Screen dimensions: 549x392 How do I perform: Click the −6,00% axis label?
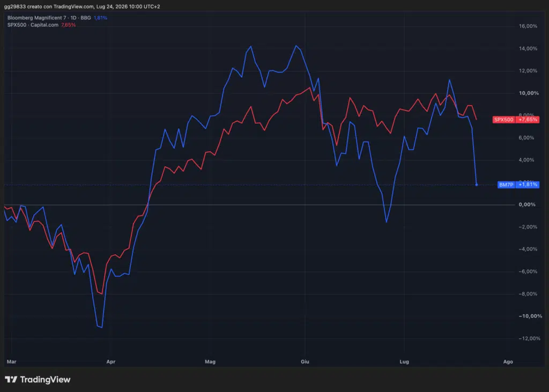528,271
